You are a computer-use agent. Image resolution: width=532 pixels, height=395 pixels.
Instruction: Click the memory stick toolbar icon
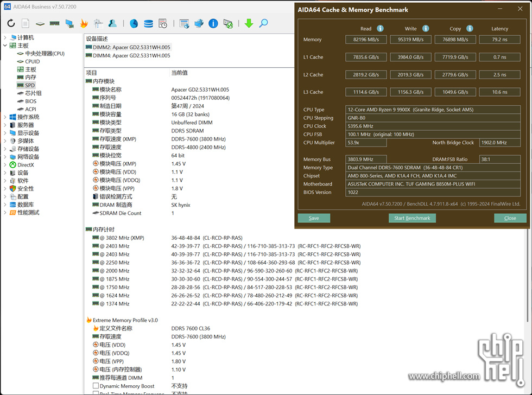click(55, 23)
